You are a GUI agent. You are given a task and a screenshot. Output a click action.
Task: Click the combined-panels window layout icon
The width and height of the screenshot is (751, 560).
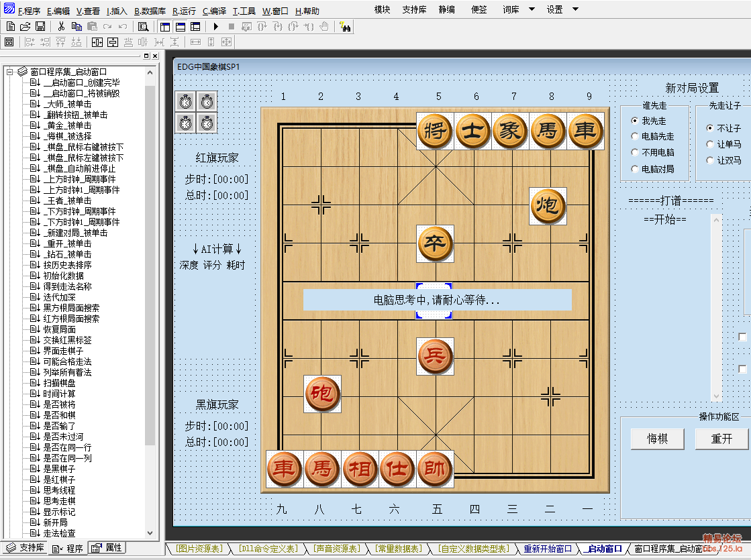point(195,27)
